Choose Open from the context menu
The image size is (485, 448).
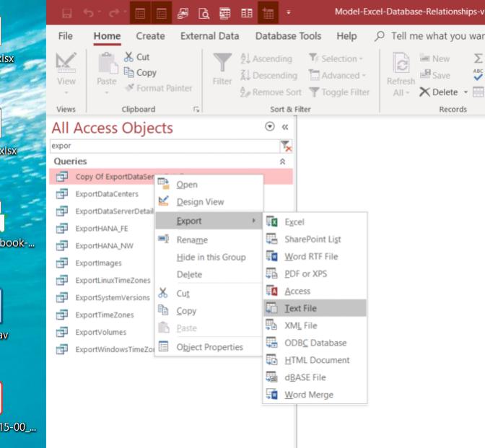point(209,185)
